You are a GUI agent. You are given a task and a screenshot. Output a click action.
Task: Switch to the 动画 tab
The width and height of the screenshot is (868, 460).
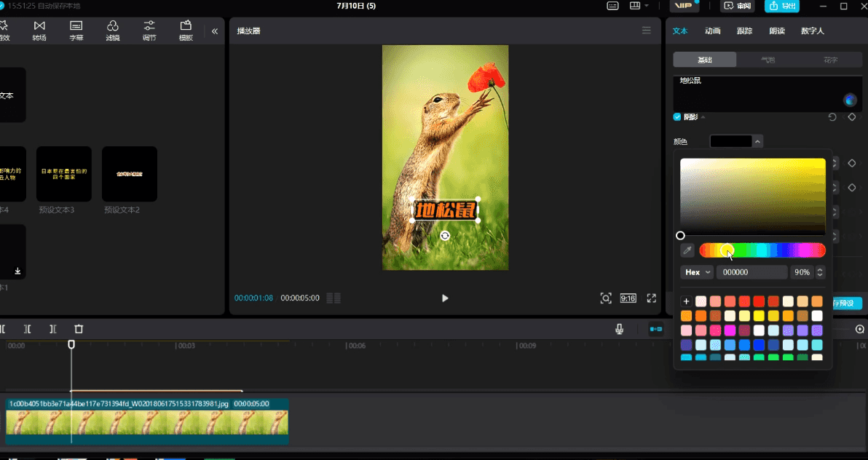tap(712, 31)
